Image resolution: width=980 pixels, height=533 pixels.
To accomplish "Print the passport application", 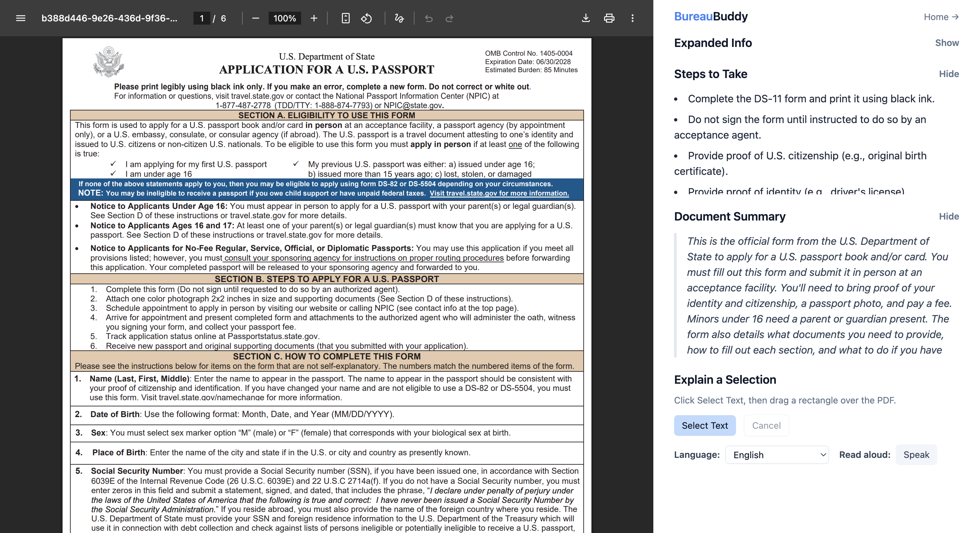I will pos(609,18).
